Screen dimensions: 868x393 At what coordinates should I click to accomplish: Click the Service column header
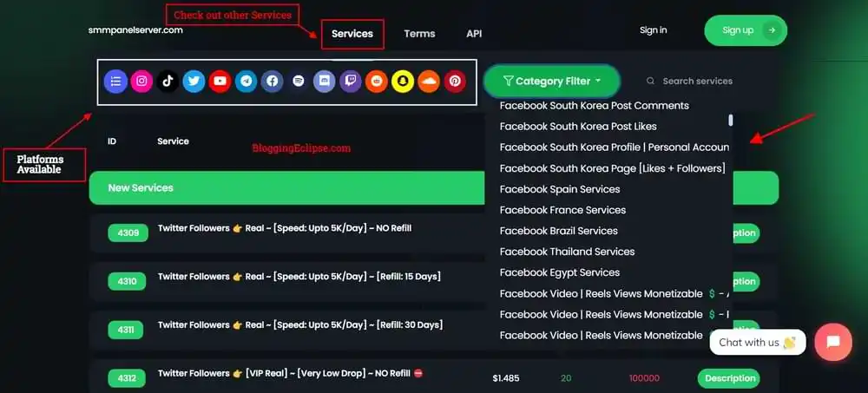pos(173,141)
